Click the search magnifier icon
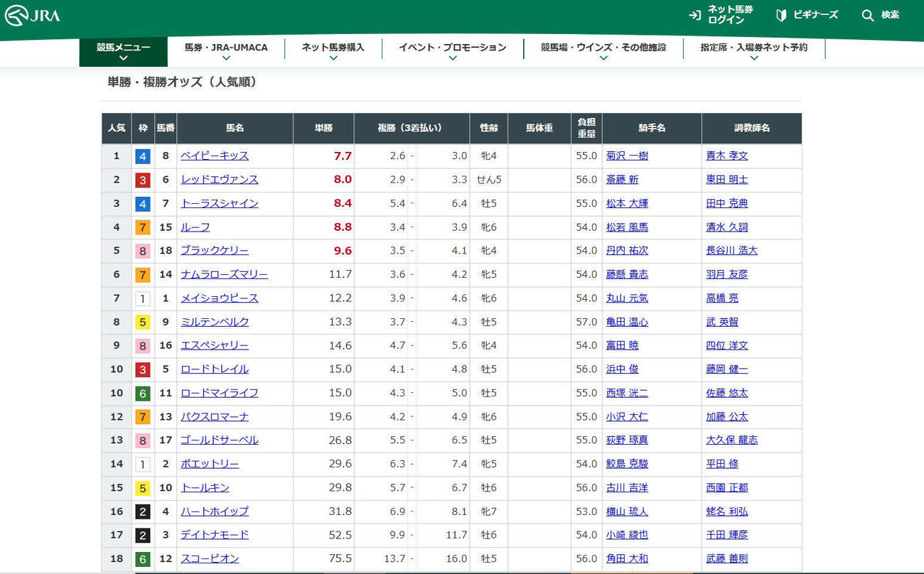This screenshot has height=574, width=924. click(x=867, y=15)
